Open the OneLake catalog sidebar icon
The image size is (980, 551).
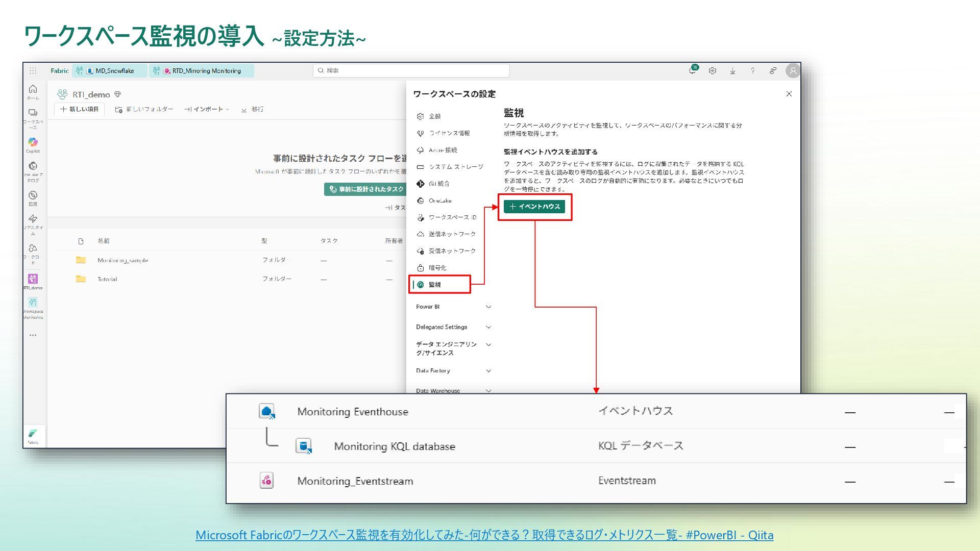coord(33,166)
